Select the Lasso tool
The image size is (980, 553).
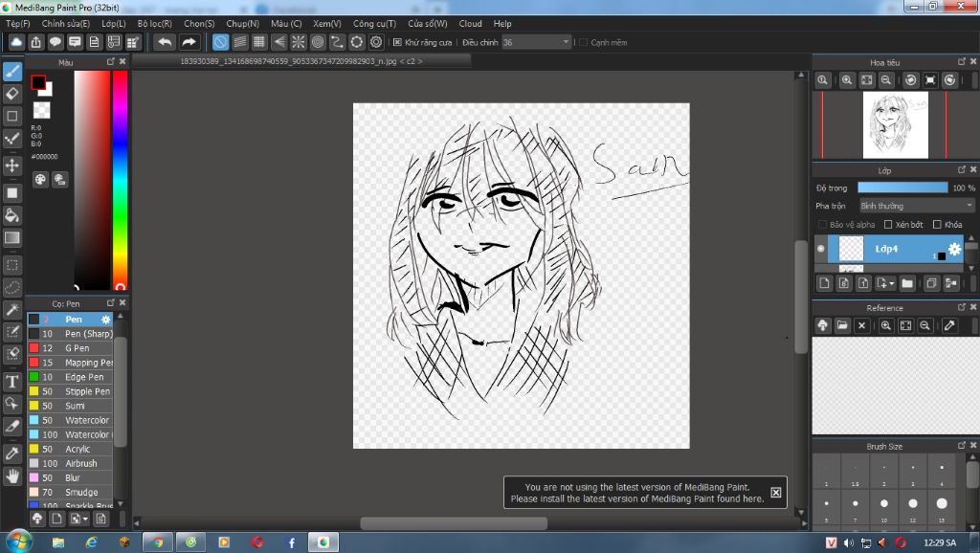(11, 287)
